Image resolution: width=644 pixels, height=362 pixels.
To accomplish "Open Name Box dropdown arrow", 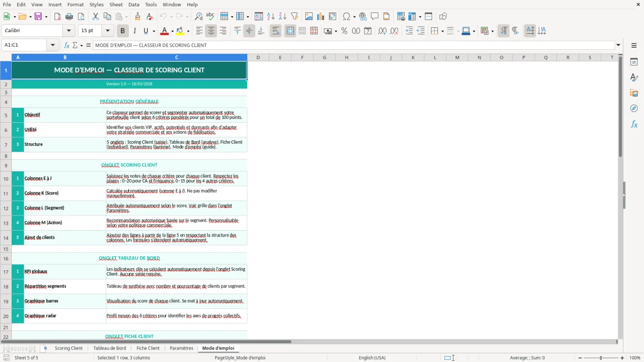I will 53,45.
